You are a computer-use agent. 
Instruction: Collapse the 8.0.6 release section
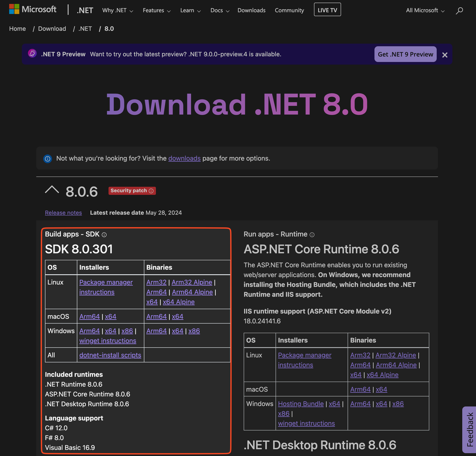tap(52, 189)
